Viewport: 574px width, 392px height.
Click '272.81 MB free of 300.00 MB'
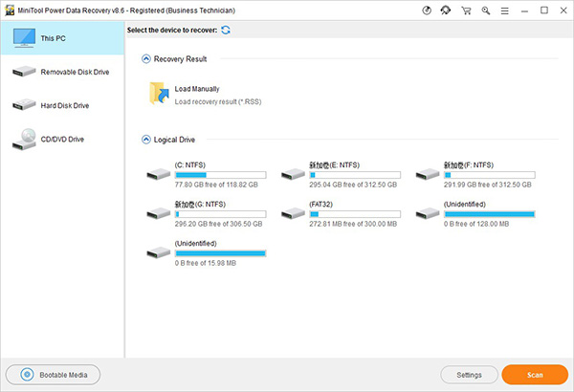click(353, 224)
